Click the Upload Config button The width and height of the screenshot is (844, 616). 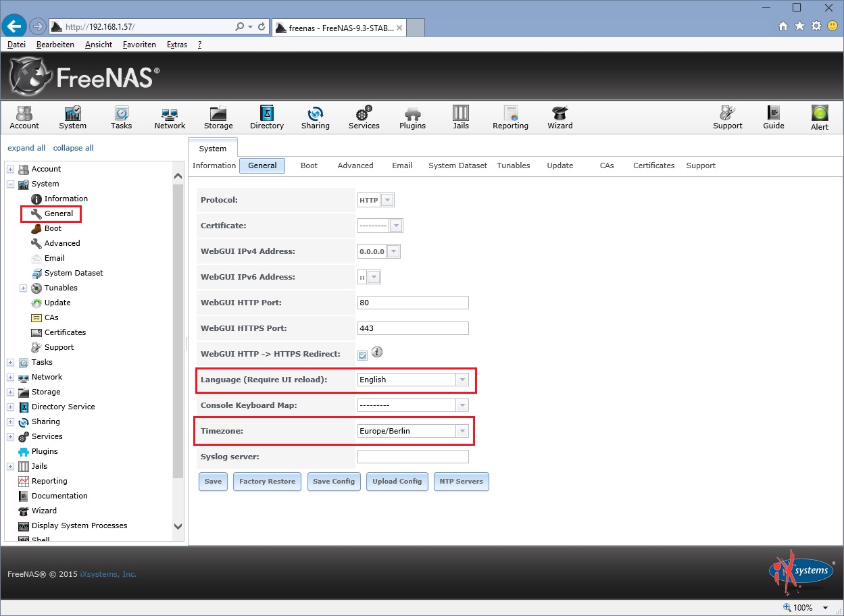tap(397, 482)
